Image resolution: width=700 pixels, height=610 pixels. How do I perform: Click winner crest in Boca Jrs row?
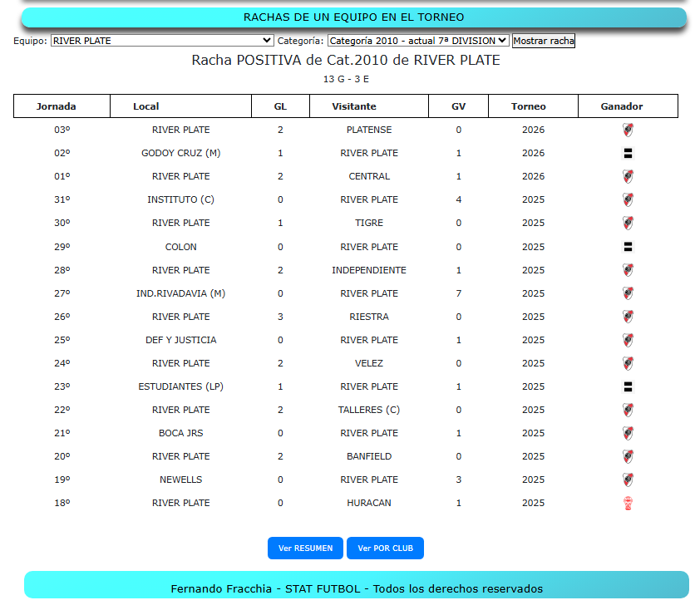click(628, 433)
